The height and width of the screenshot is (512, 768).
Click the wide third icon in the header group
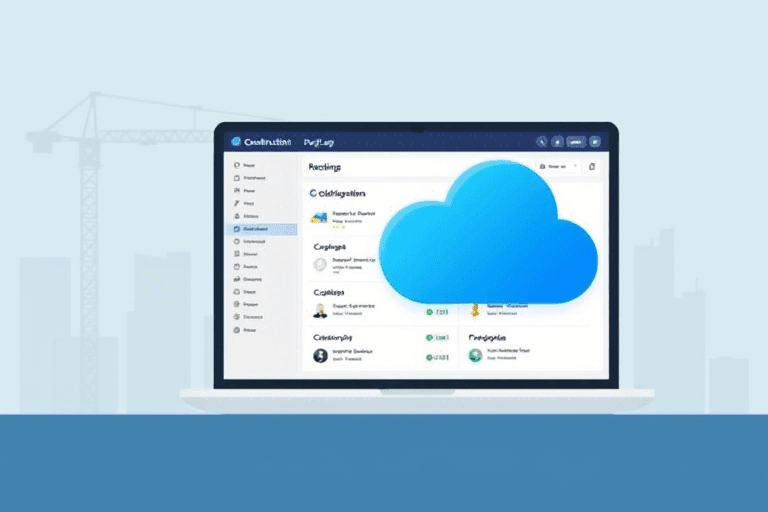pos(576,142)
